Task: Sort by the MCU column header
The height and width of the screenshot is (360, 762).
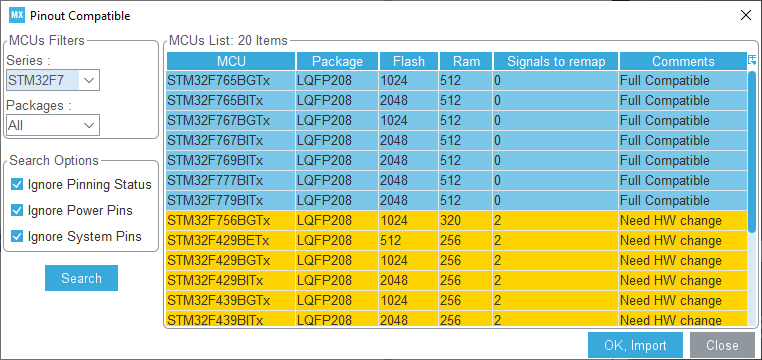Action: [231, 61]
